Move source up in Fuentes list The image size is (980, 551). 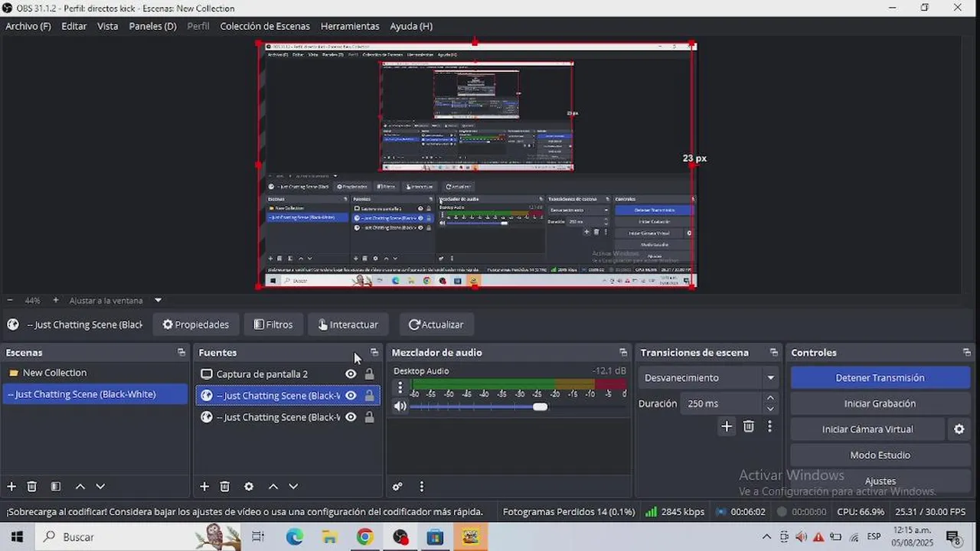pos(273,486)
